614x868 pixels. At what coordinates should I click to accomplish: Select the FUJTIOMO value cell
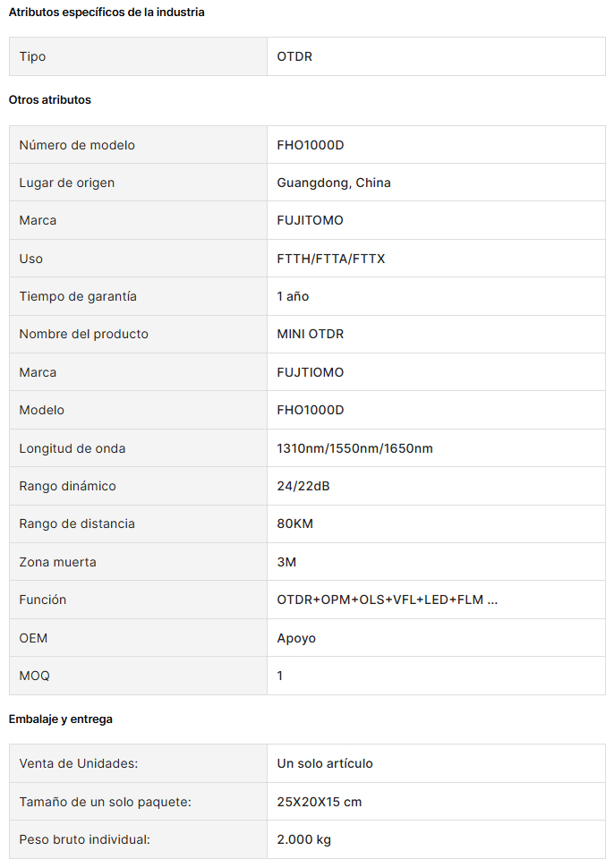click(x=311, y=372)
